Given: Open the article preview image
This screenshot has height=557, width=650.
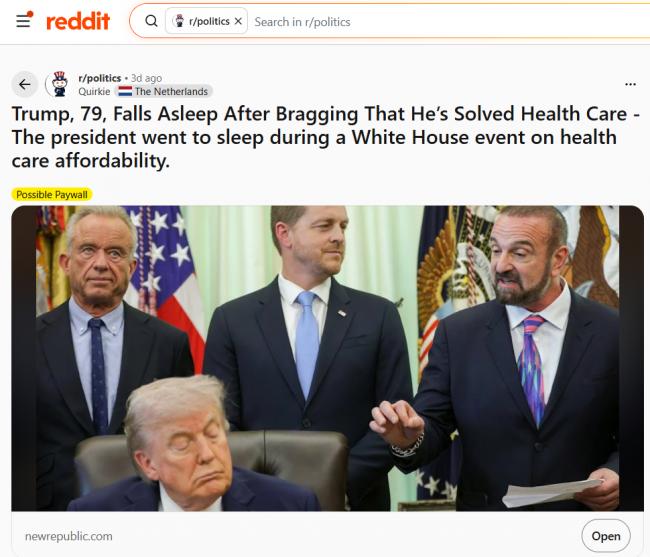Looking at the screenshot, I should click(x=327, y=358).
